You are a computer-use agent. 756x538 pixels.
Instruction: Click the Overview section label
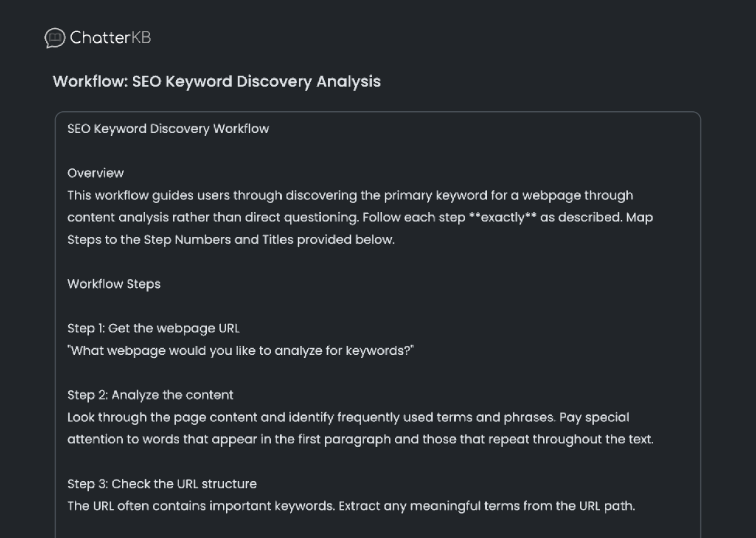96,173
